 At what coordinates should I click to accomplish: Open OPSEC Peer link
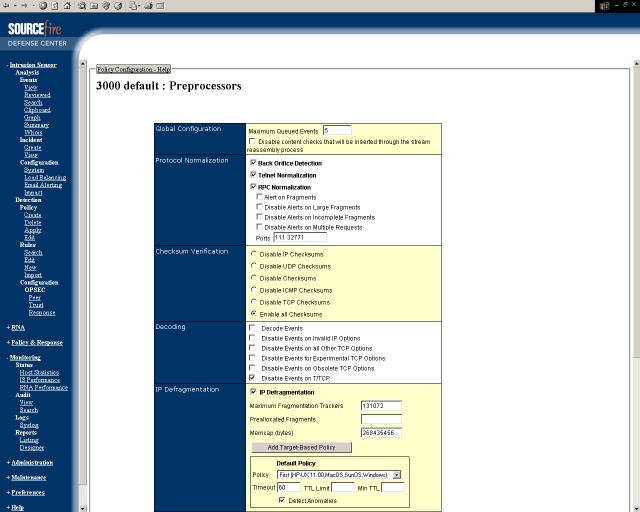[x=35, y=297]
